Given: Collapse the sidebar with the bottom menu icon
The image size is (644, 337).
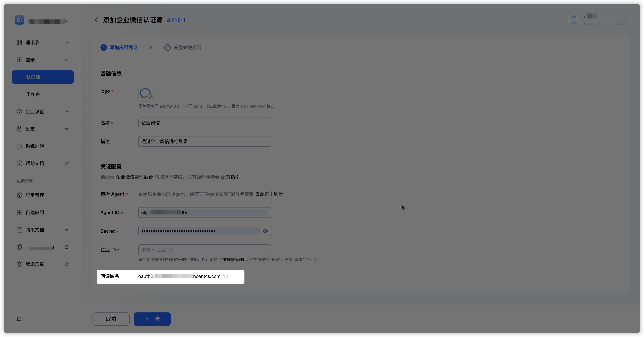Looking at the screenshot, I should [19, 319].
